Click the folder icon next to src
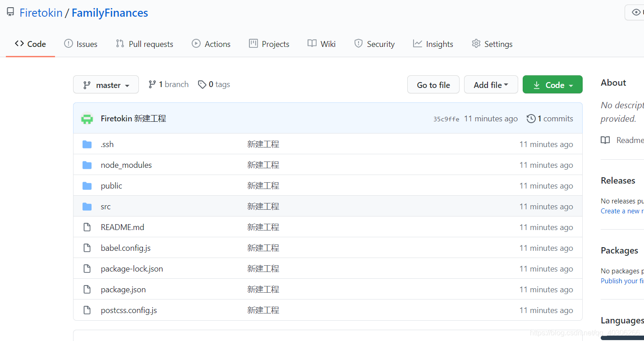Image resolution: width=644 pixels, height=341 pixels. 87,207
